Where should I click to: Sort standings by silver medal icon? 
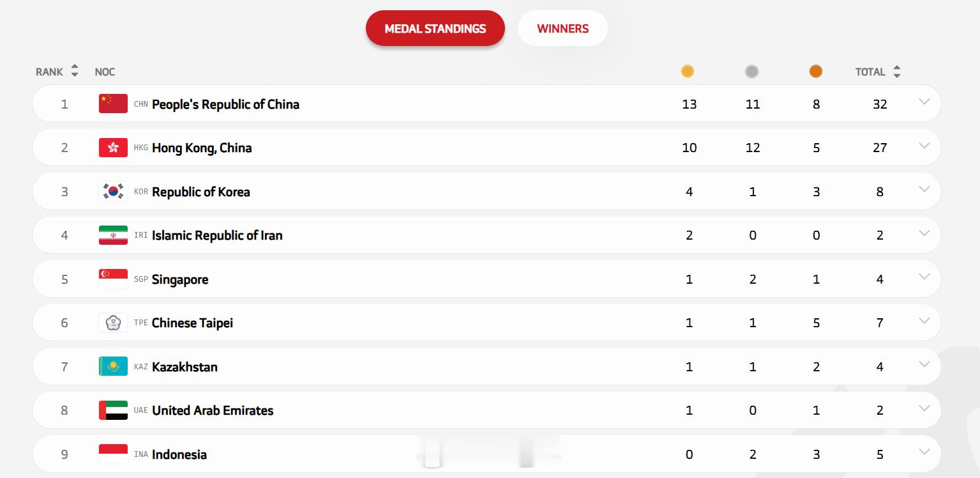[x=752, y=72]
